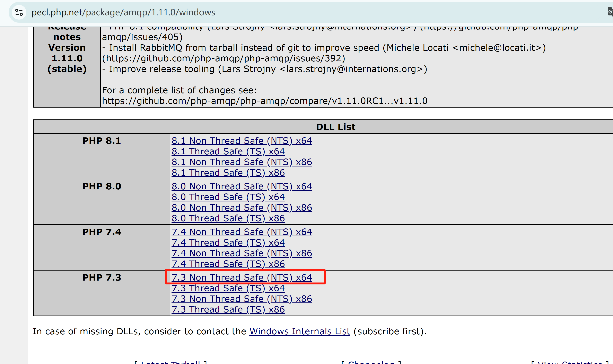Download 8.1 Thread Safe (TS) x86 DLL

click(228, 172)
